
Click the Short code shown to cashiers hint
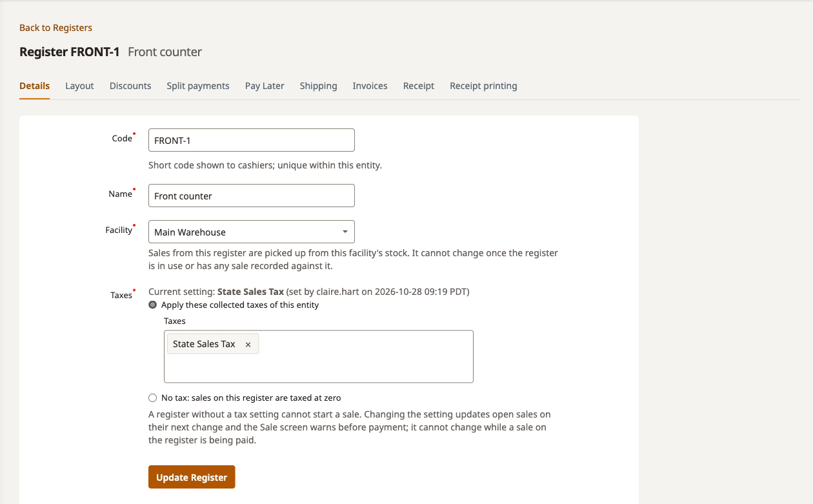tap(265, 165)
